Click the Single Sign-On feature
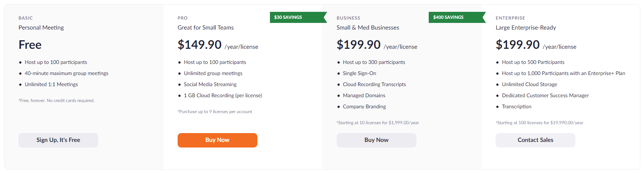 [359, 73]
